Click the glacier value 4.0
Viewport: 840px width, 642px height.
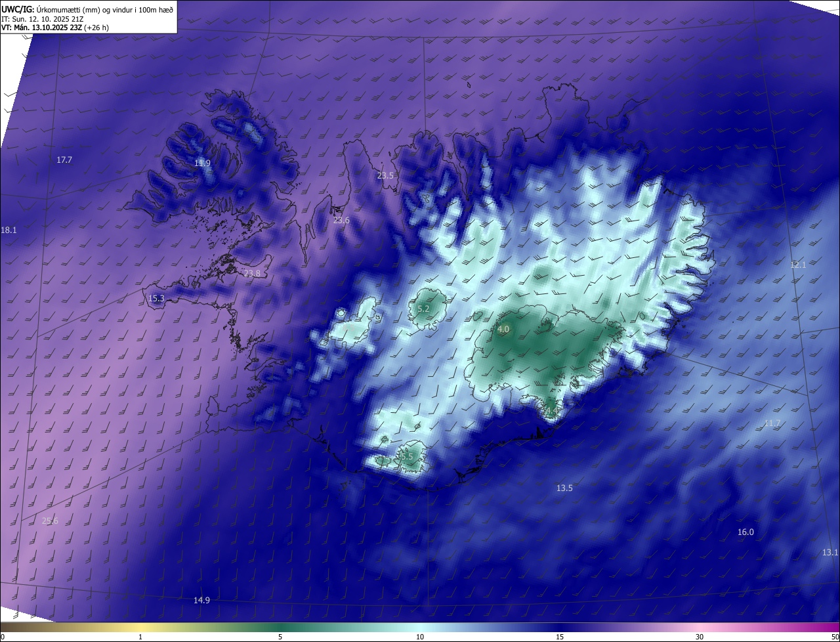[x=503, y=329]
